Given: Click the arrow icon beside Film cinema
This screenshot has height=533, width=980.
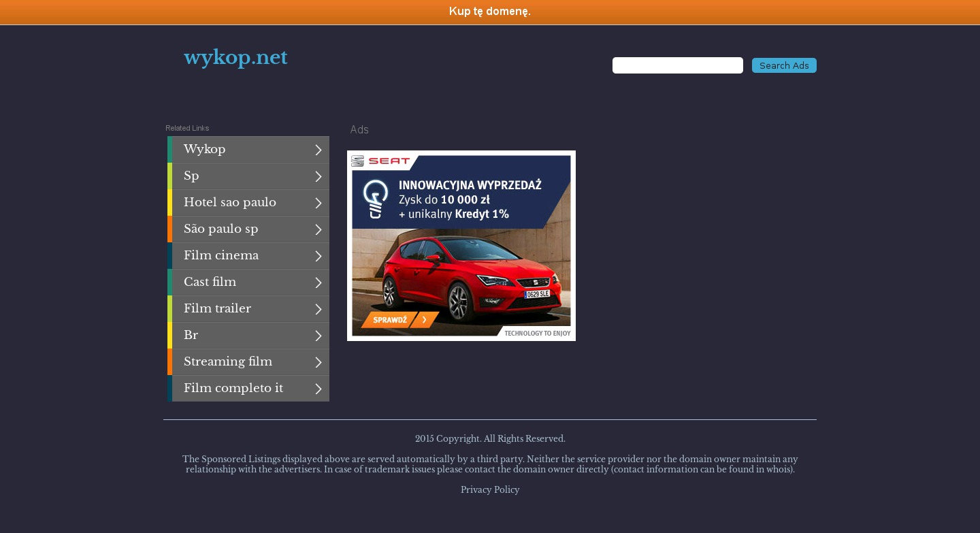Looking at the screenshot, I should pyautogui.click(x=318, y=256).
